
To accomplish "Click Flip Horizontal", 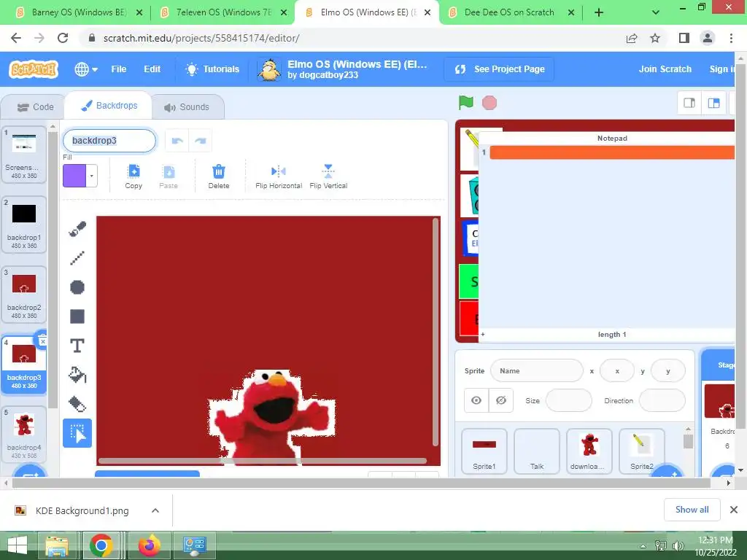I will (x=279, y=176).
